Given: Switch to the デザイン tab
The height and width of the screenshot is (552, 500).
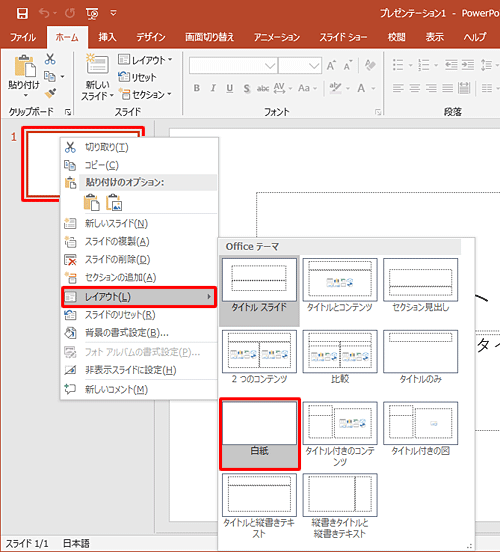Looking at the screenshot, I should pos(151,37).
